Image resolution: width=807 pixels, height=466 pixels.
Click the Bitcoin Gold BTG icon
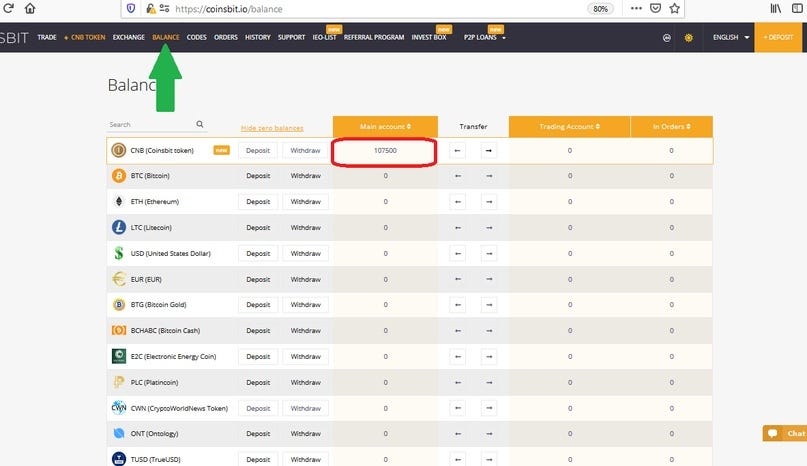[119, 304]
